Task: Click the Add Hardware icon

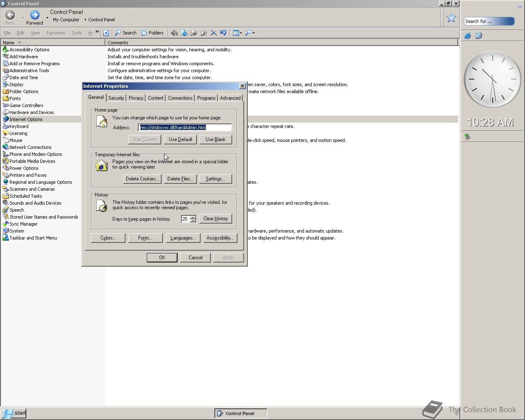Action: point(6,57)
